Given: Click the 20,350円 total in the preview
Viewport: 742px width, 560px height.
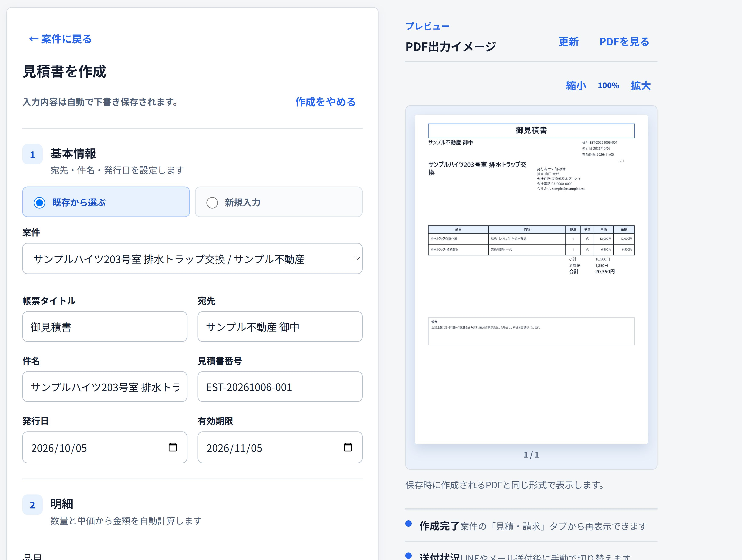Looking at the screenshot, I should (605, 272).
